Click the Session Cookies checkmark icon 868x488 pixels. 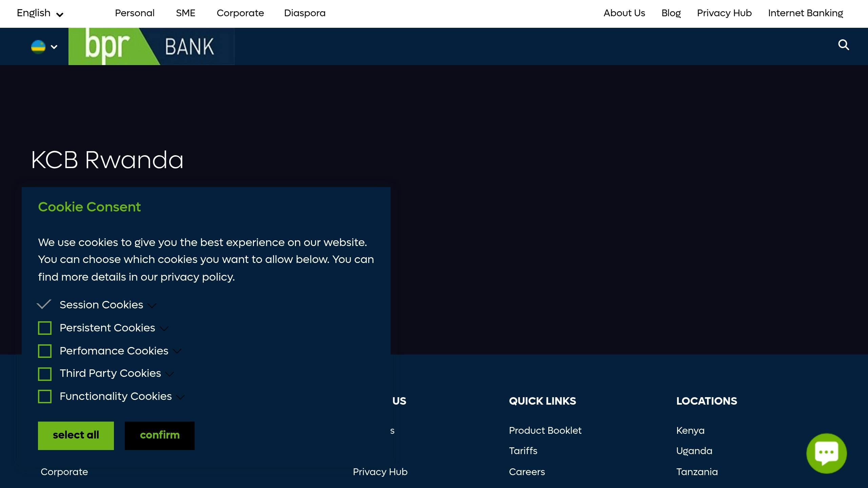click(44, 304)
